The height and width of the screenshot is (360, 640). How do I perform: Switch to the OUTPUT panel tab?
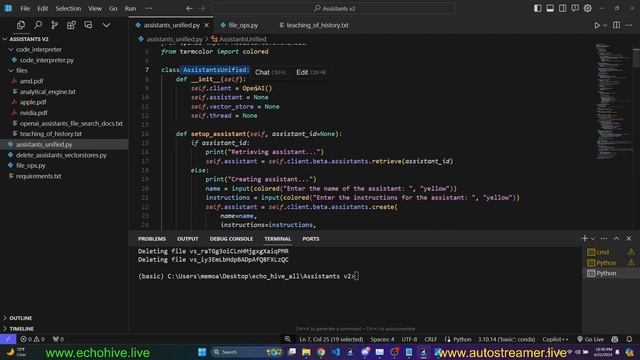click(187, 239)
